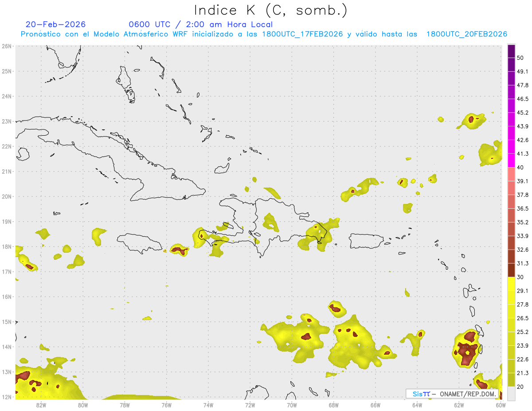The width and height of the screenshot is (532, 411).
Task: Click the '15N' latitude label
Action: [x=6, y=321]
